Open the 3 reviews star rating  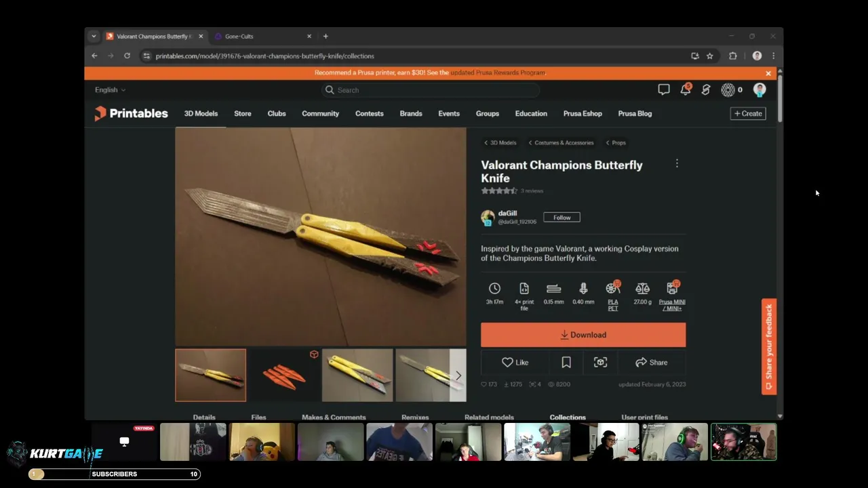(512, 191)
